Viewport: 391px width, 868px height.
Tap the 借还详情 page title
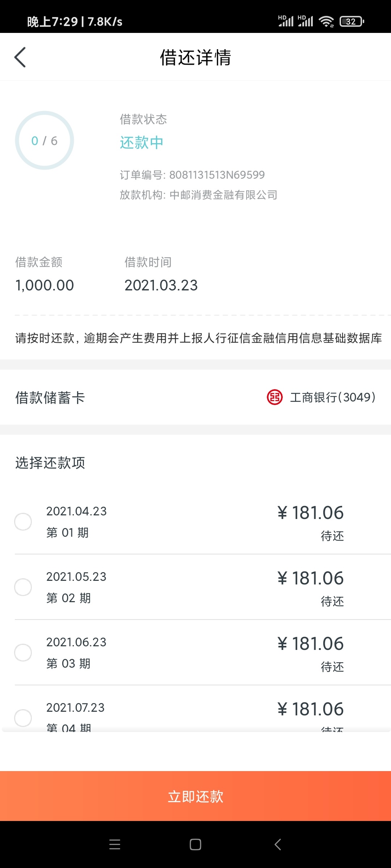click(x=195, y=58)
